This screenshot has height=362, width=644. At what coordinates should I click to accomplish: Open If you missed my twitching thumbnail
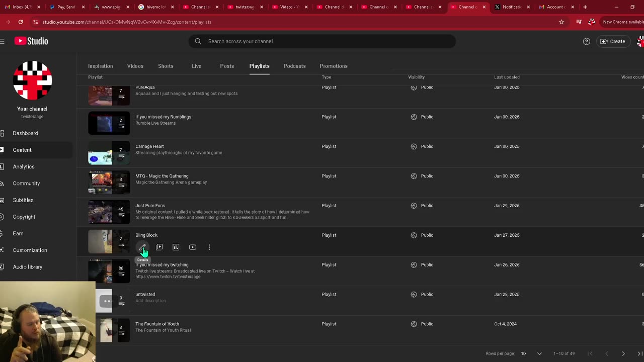click(109, 271)
